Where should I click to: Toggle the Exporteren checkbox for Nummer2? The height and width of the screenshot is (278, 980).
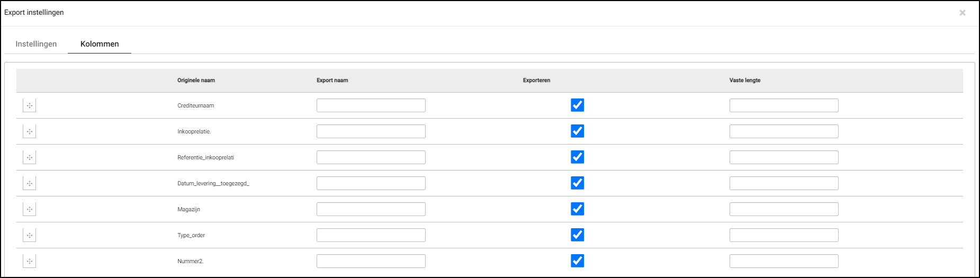[x=577, y=261]
